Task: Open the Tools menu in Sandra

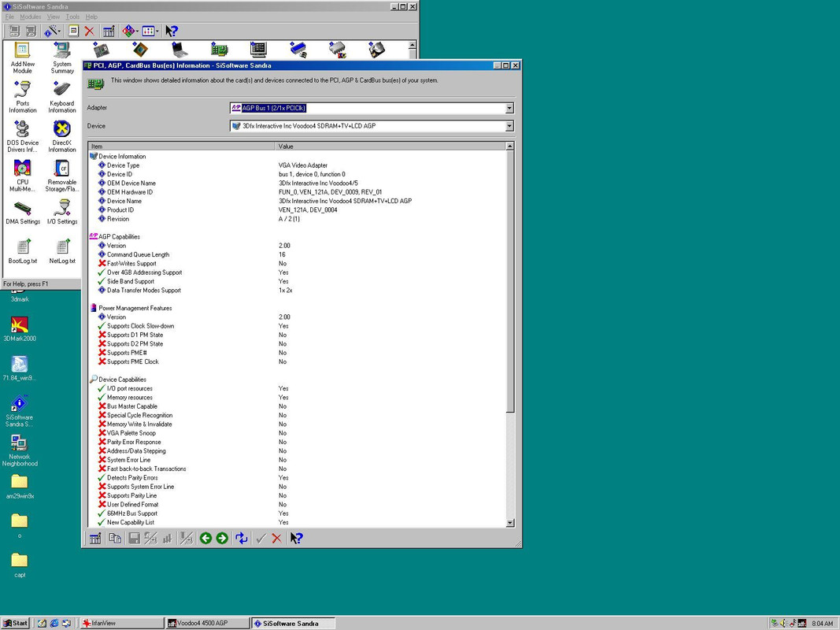Action: point(73,17)
